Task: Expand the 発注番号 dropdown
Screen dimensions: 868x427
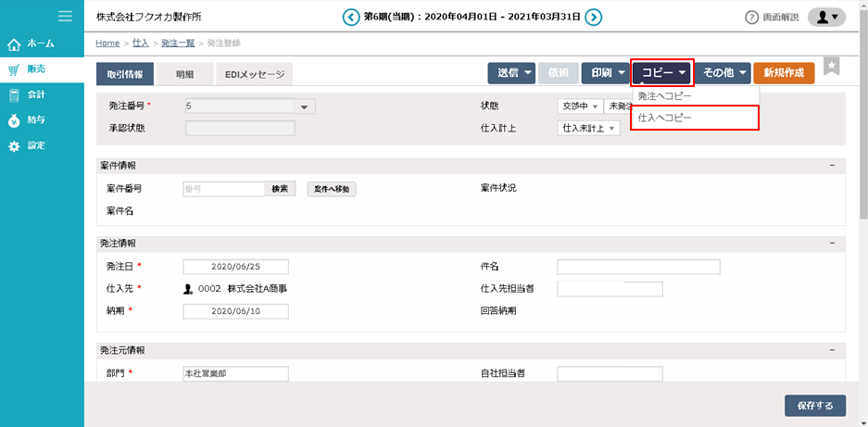Action: (x=305, y=107)
